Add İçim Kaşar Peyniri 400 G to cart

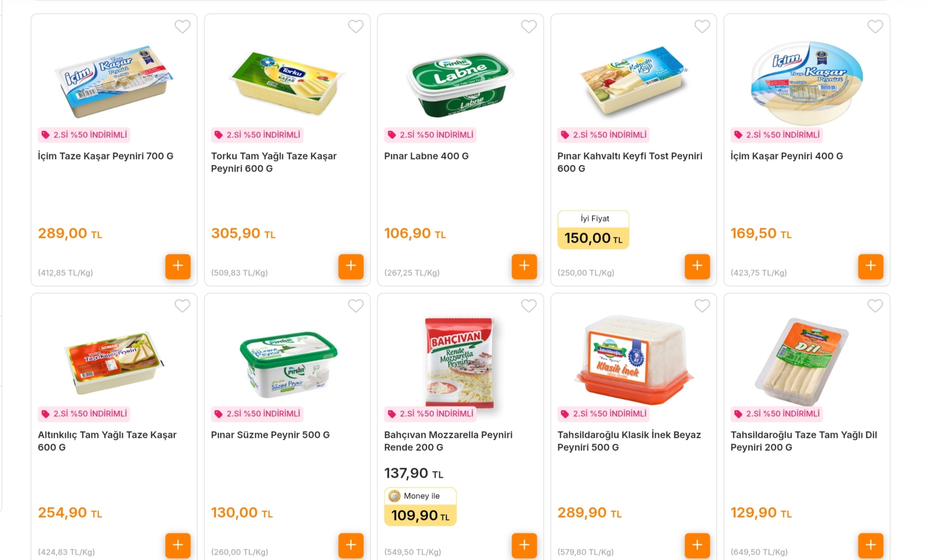click(x=870, y=266)
